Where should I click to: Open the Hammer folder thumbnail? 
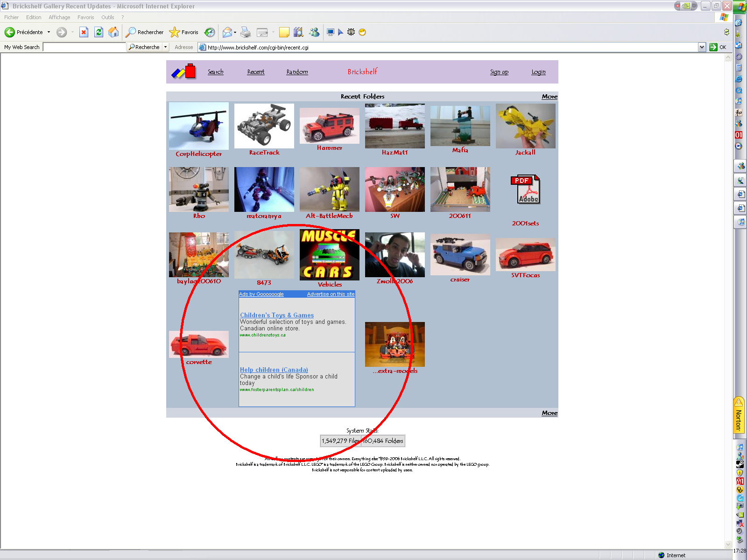(x=330, y=126)
